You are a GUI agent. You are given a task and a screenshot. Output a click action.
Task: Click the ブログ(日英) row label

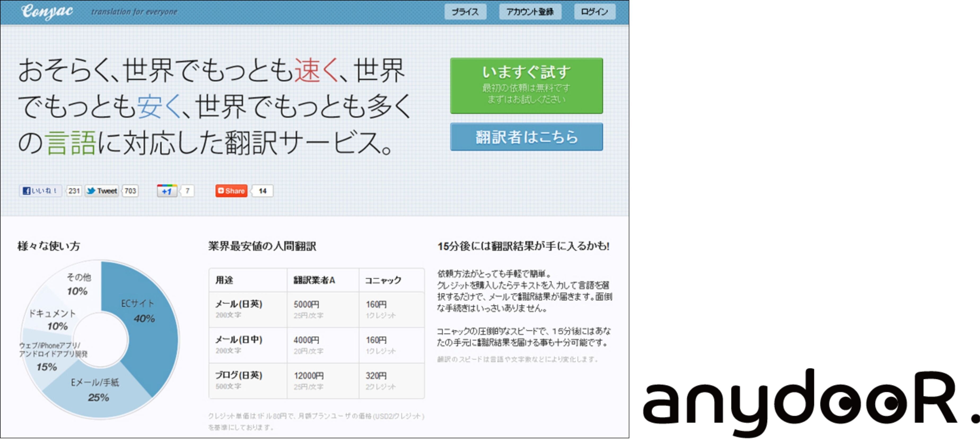[x=239, y=375]
